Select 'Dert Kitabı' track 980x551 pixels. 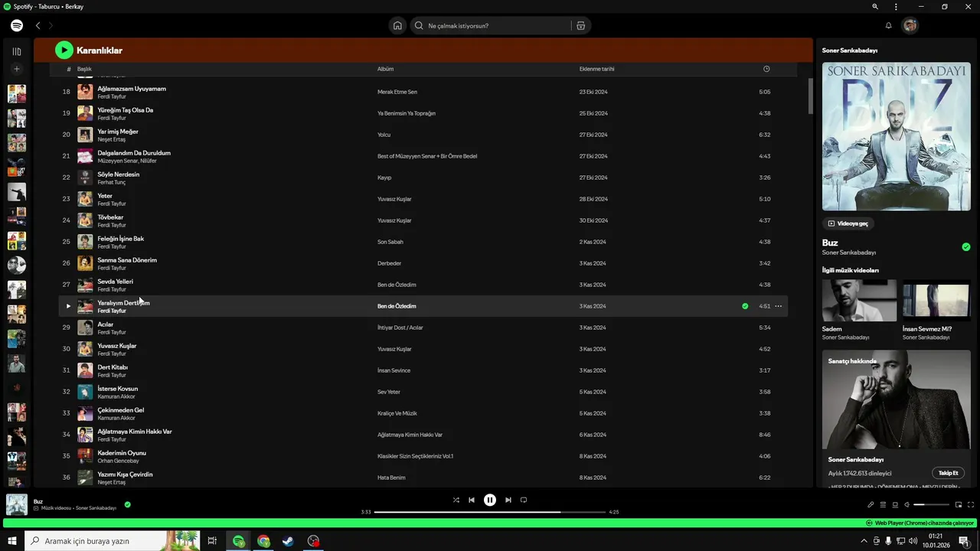tap(113, 367)
